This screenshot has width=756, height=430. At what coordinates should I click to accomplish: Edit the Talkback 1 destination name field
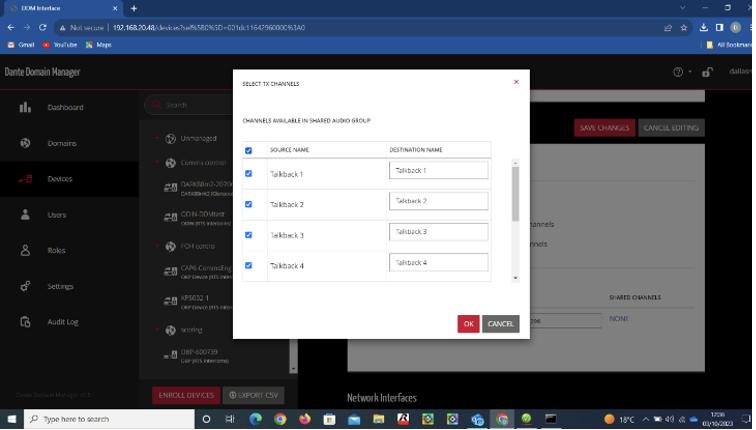438,170
